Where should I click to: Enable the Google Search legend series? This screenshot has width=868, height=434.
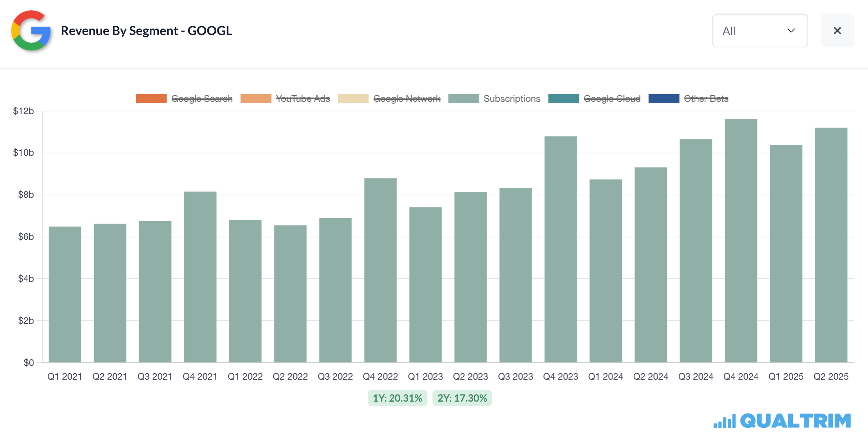pos(202,99)
